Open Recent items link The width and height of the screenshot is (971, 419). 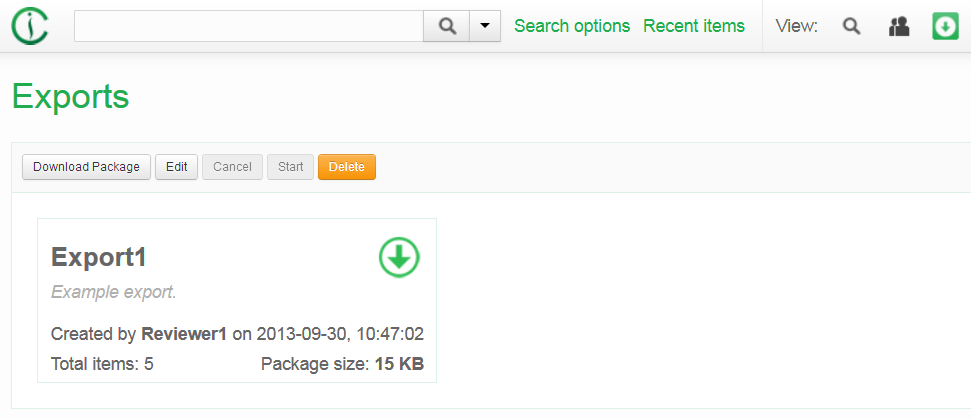click(694, 26)
